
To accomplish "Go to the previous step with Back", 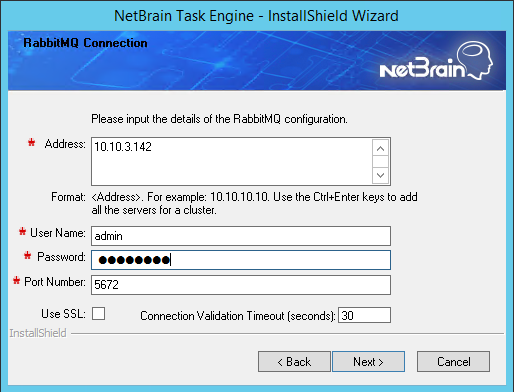I will coord(294,362).
